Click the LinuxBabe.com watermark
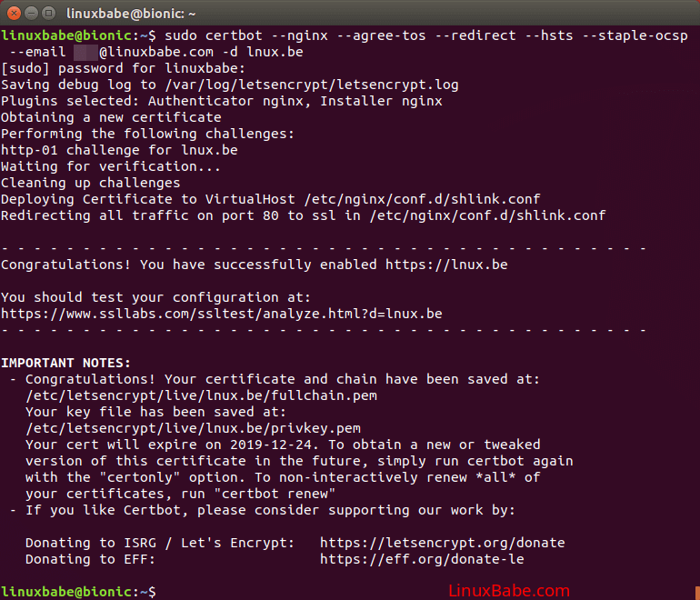The width and height of the screenshot is (700, 600). (509, 591)
